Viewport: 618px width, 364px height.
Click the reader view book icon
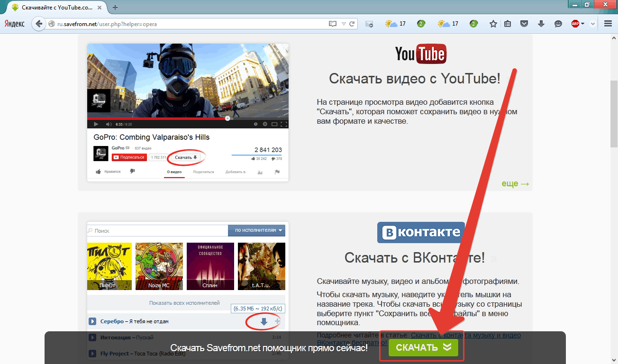333,24
